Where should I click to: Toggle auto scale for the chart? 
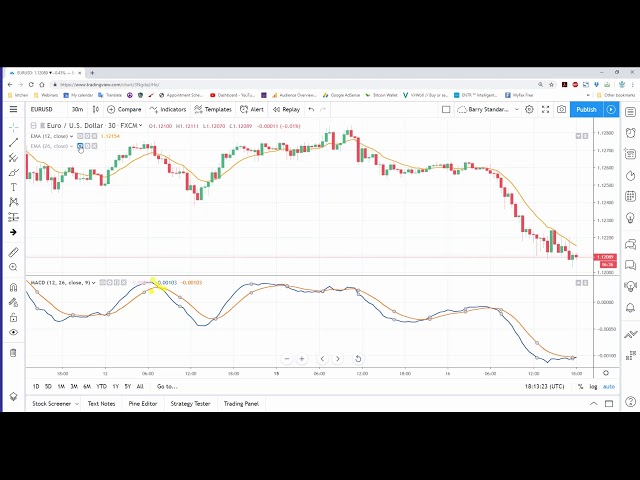pyautogui.click(x=609, y=386)
